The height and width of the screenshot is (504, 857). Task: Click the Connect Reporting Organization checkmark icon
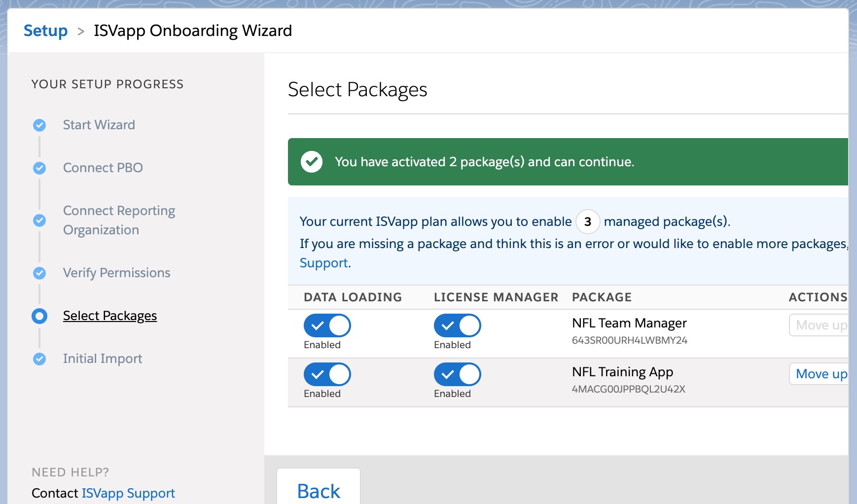tap(39, 220)
